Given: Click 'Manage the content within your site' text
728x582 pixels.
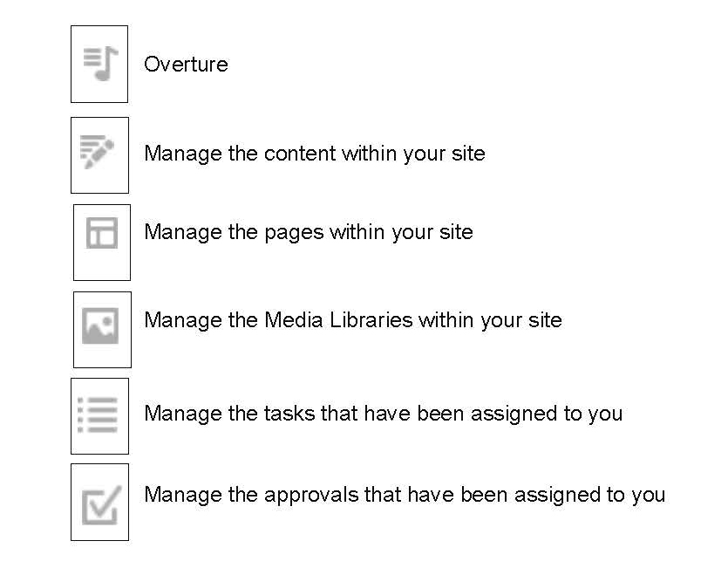Looking at the screenshot, I should point(314,154).
